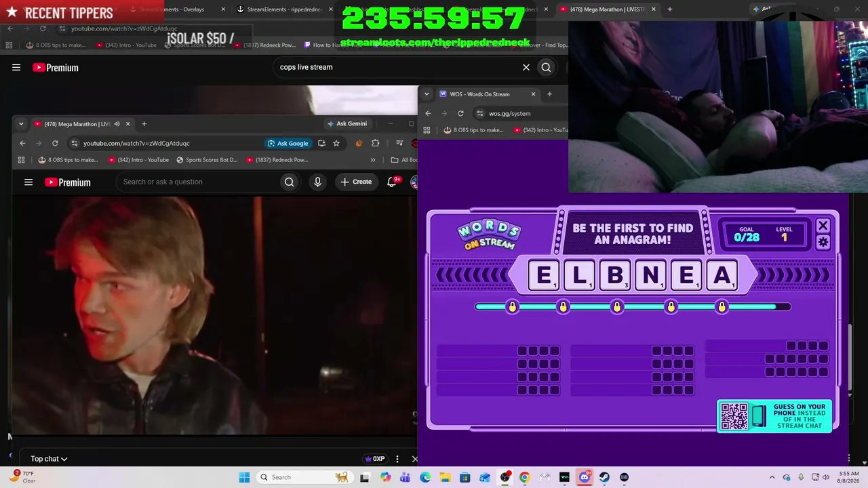Open OBS Studio from the taskbar
Viewport: 868px width, 488px height.
[x=505, y=477]
